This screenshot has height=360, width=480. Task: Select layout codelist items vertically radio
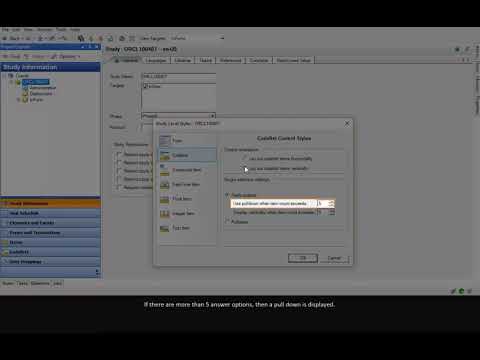[x=245, y=168]
